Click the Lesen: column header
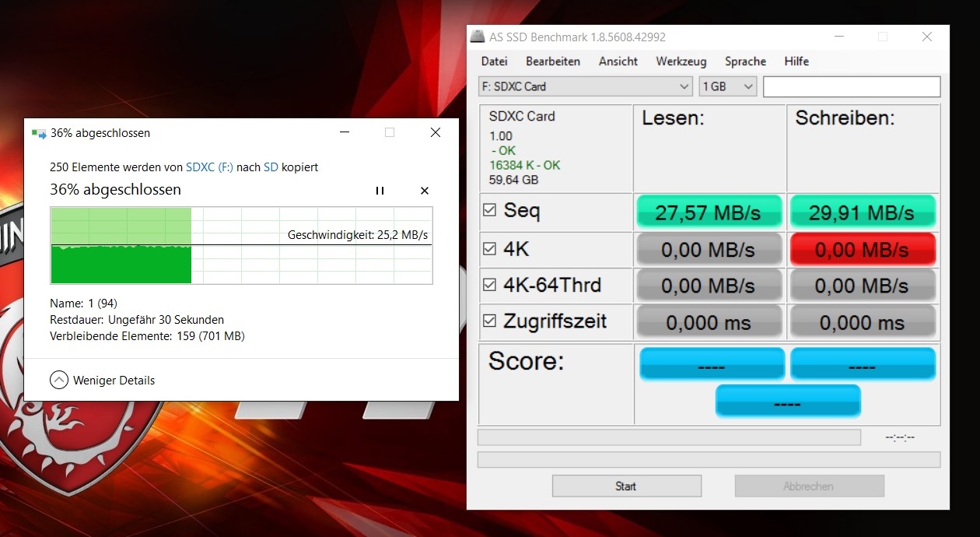This screenshot has height=537, width=980. [x=673, y=118]
